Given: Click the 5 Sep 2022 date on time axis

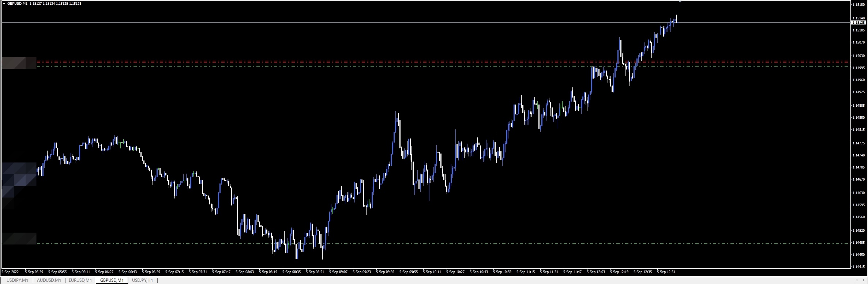Looking at the screenshot, I should 10,272.
